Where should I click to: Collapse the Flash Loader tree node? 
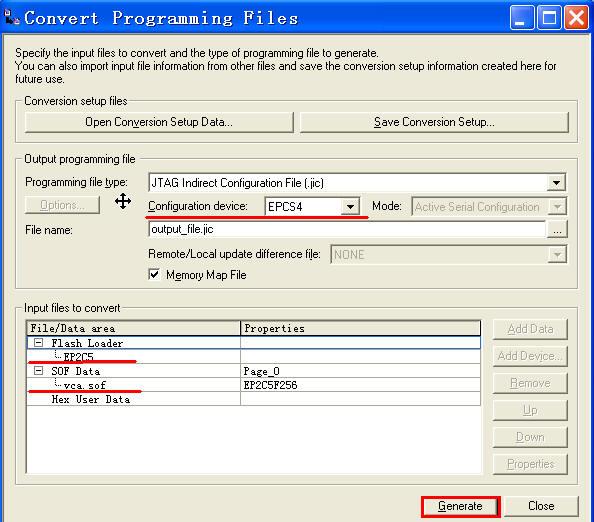click(x=38, y=343)
